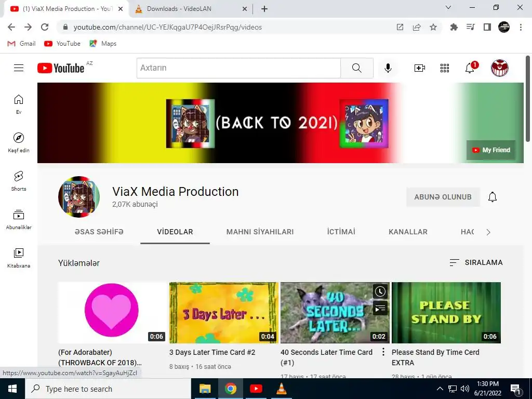
Task: Open the YouTube guide hamburger menu
Action: (19, 68)
